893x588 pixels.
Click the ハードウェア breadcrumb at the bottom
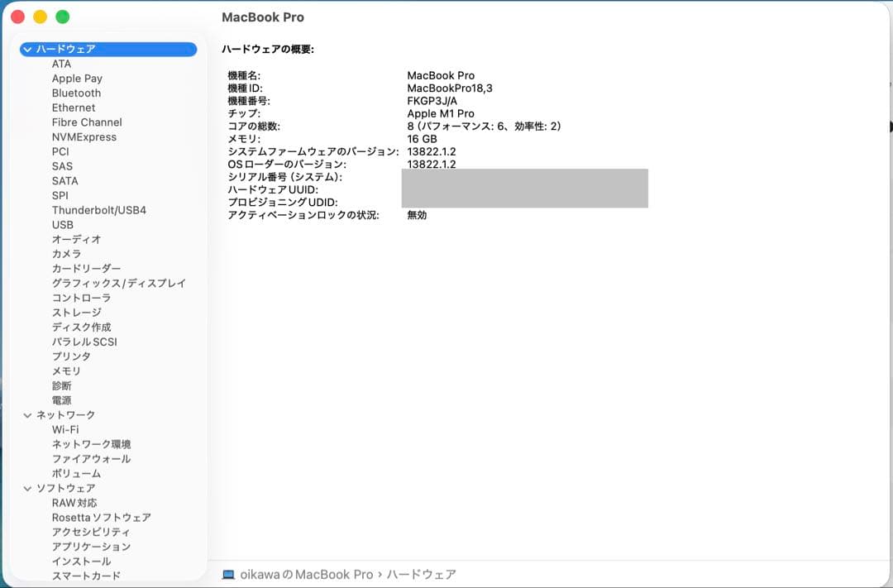[x=423, y=574]
